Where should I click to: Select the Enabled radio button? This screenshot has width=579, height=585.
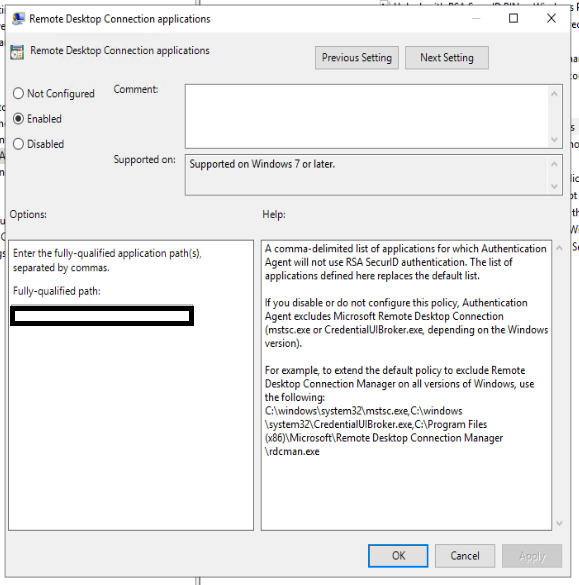(18, 119)
